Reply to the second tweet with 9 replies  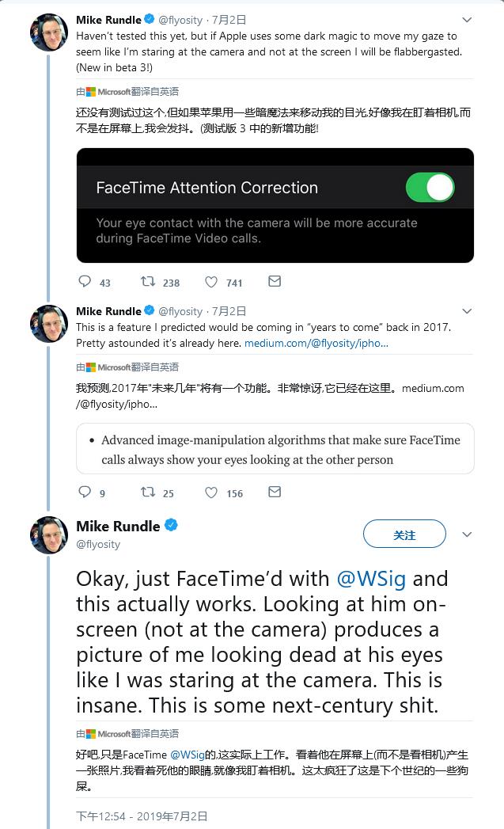(85, 492)
